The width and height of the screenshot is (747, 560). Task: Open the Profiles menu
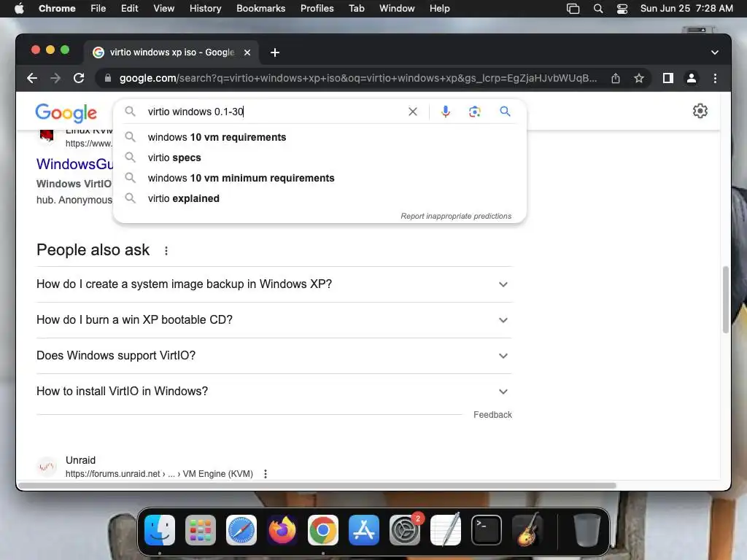pyautogui.click(x=317, y=9)
